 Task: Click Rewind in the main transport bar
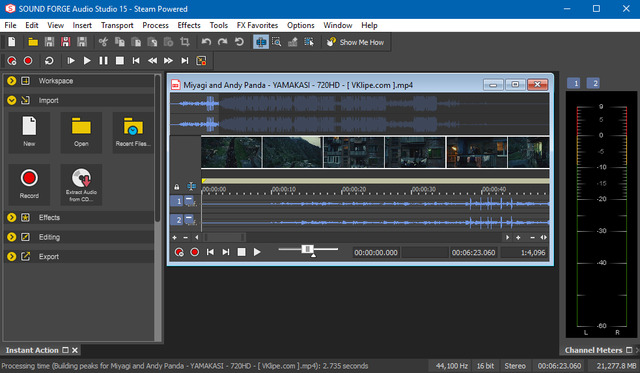point(152,61)
